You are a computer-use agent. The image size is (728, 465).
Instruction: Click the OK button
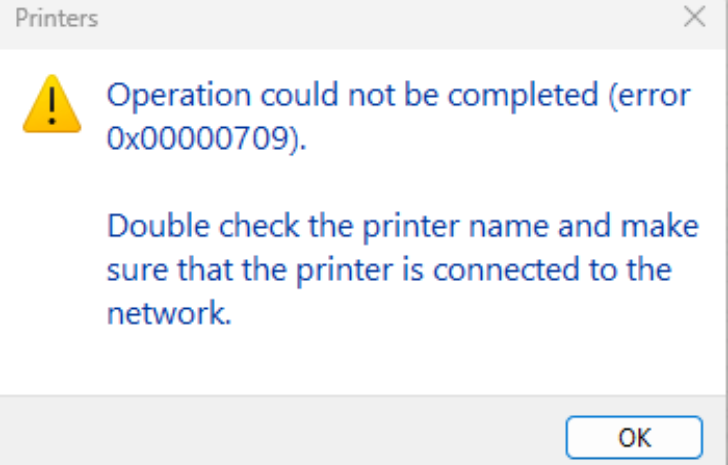click(x=634, y=438)
